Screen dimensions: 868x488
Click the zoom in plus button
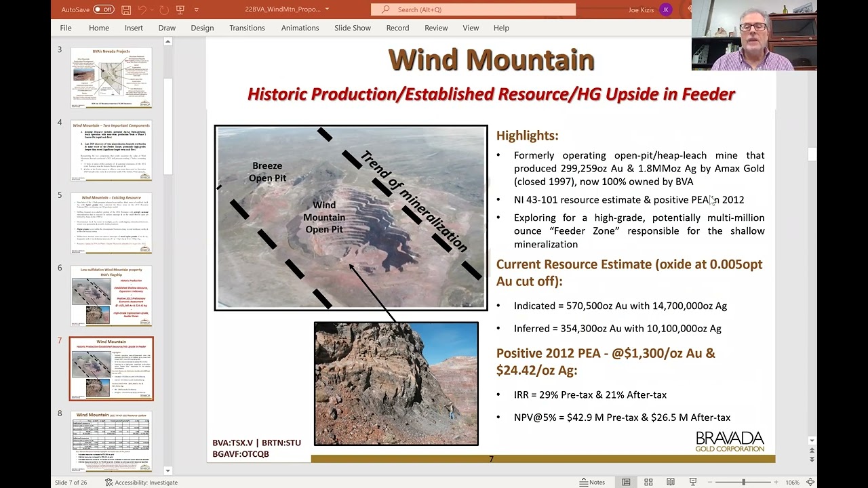tap(776, 483)
